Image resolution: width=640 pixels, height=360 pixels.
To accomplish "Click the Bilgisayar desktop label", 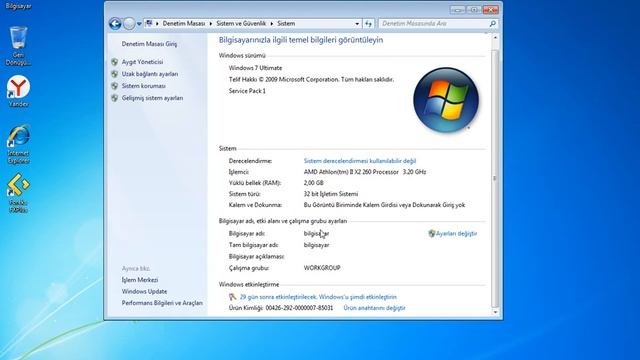I will coord(18,6).
